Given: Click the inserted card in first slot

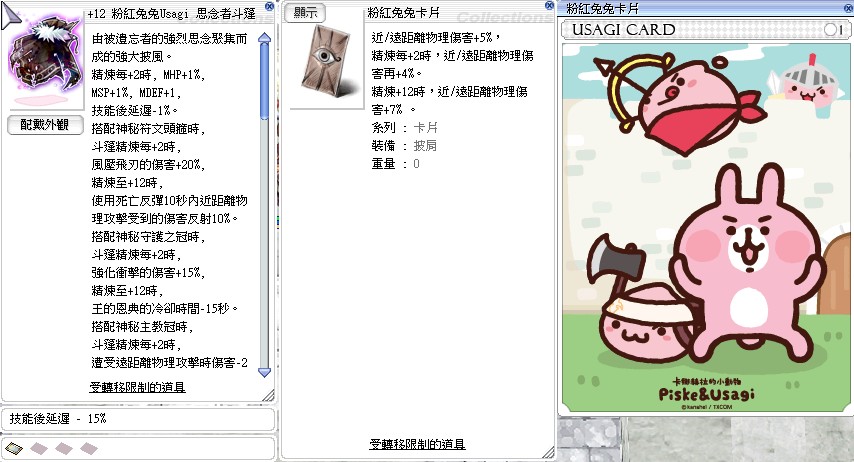Looking at the screenshot, I should 14,448.
